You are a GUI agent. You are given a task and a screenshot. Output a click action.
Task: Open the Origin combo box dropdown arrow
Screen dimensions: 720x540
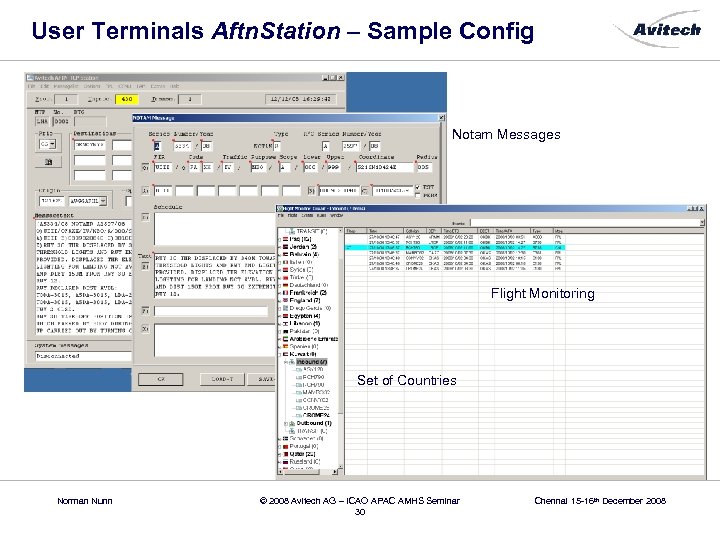pyautogui.click(x=103, y=201)
